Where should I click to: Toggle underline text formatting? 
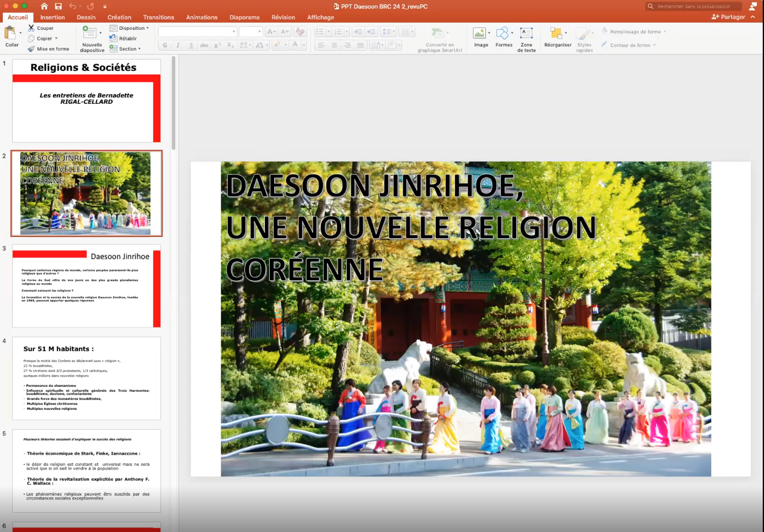point(191,45)
